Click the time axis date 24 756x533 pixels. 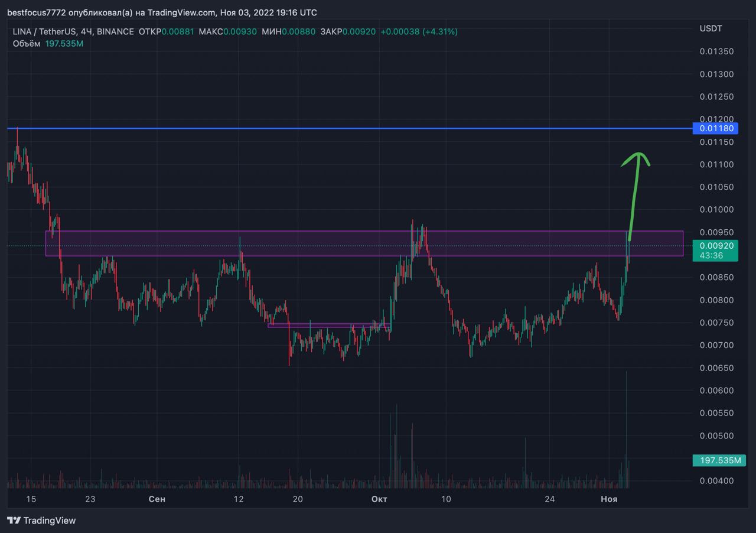(x=550, y=499)
